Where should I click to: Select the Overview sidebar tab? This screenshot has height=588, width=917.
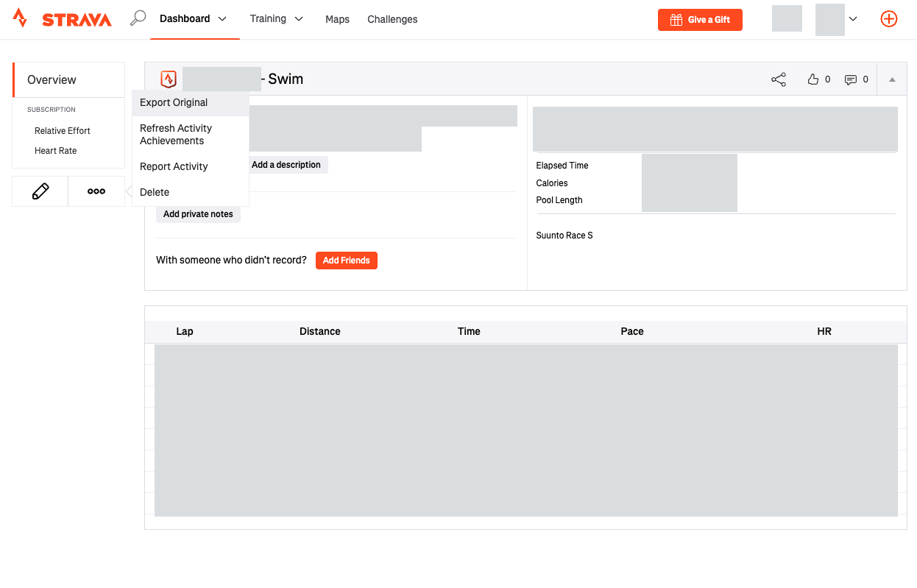pos(68,79)
